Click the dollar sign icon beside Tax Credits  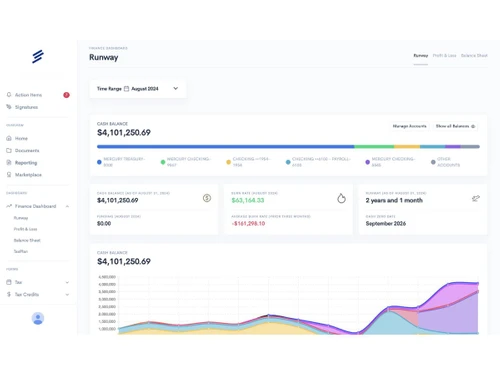pyautogui.click(x=9, y=294)
